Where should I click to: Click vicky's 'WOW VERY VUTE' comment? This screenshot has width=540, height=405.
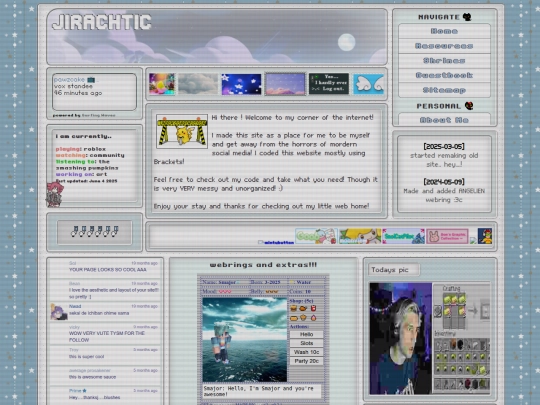[x=107, y=336]
